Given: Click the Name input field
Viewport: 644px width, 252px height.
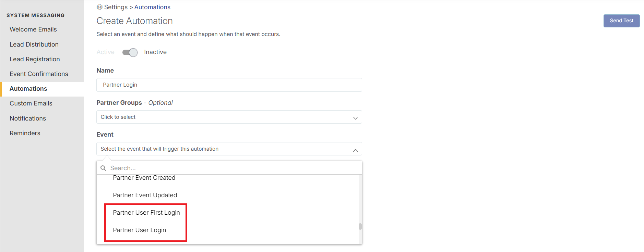Looking at the screenshot, I should [229, 85].
